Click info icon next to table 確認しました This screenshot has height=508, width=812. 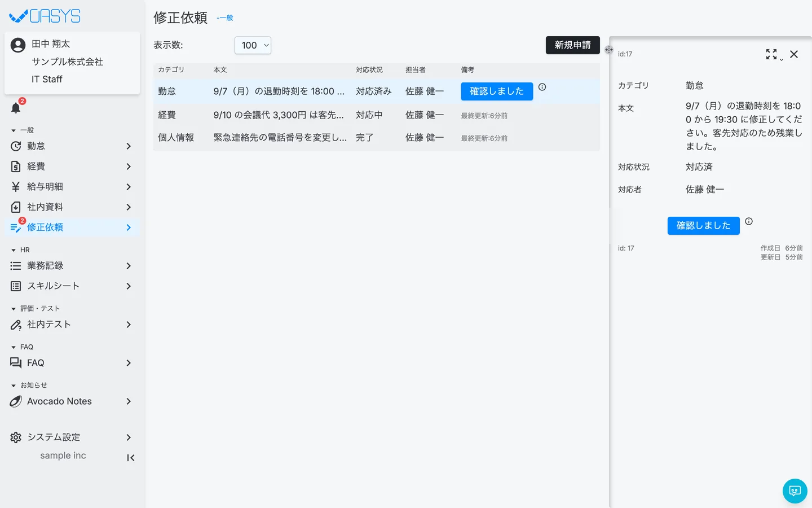542,87
